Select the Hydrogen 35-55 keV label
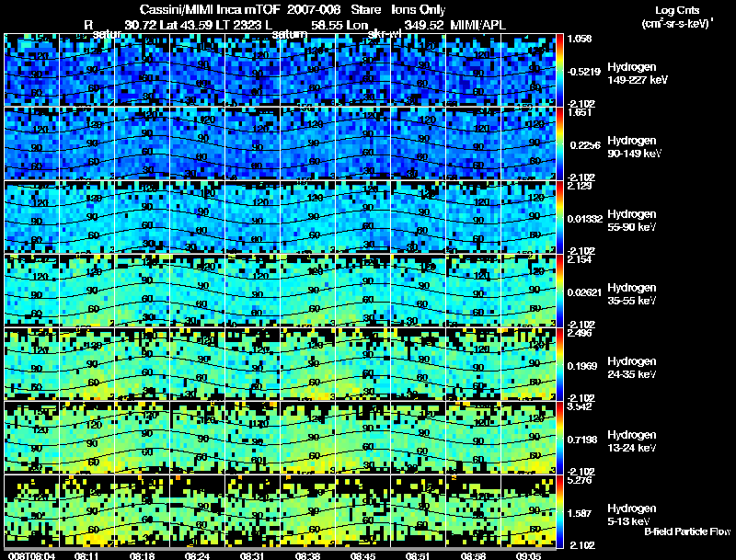This screenshot has height=560, width=736. [x=632, y=294]
